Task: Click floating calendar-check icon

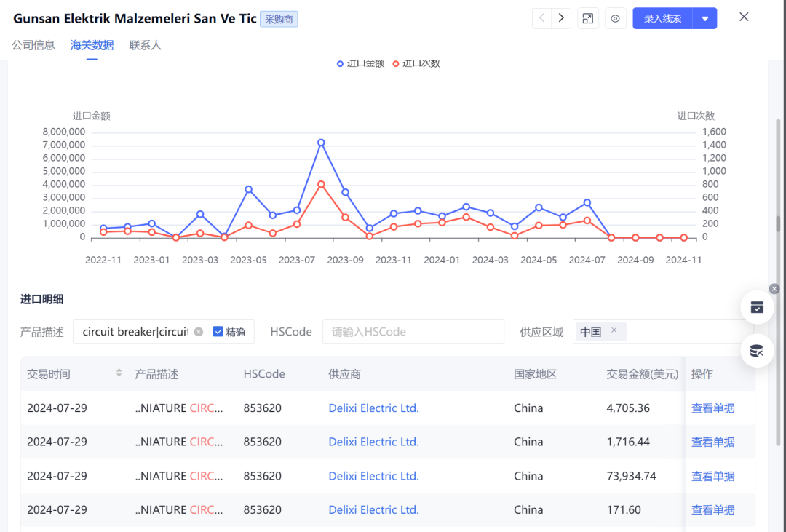Action: coord(757,307)
